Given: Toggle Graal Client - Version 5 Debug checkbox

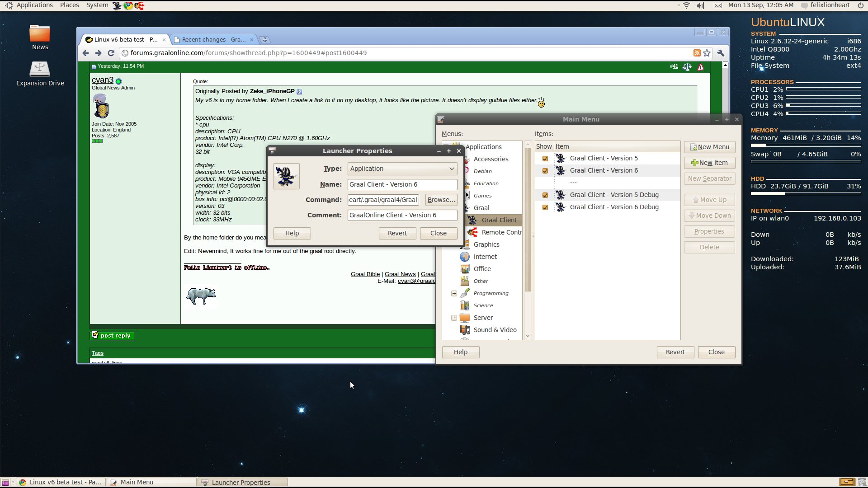Looking at the screenshot, I should (x=545, y=195).
